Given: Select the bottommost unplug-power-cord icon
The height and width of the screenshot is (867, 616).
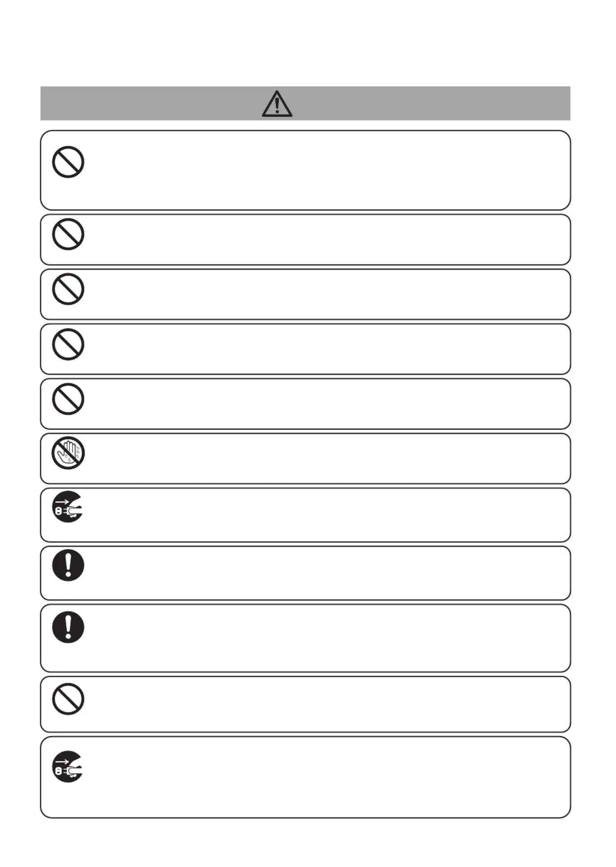Looking at the screenshot, I should (x=68, y=766).
